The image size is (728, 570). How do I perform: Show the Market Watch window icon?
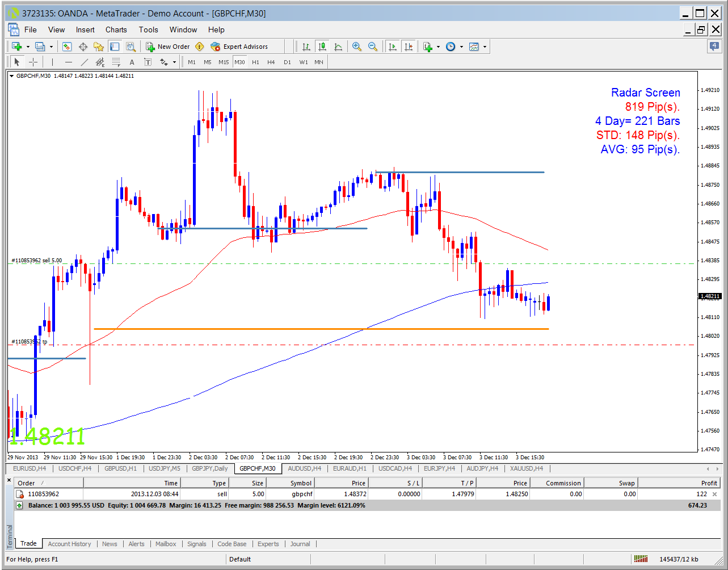pyautogui.click(x=67, y=47)
